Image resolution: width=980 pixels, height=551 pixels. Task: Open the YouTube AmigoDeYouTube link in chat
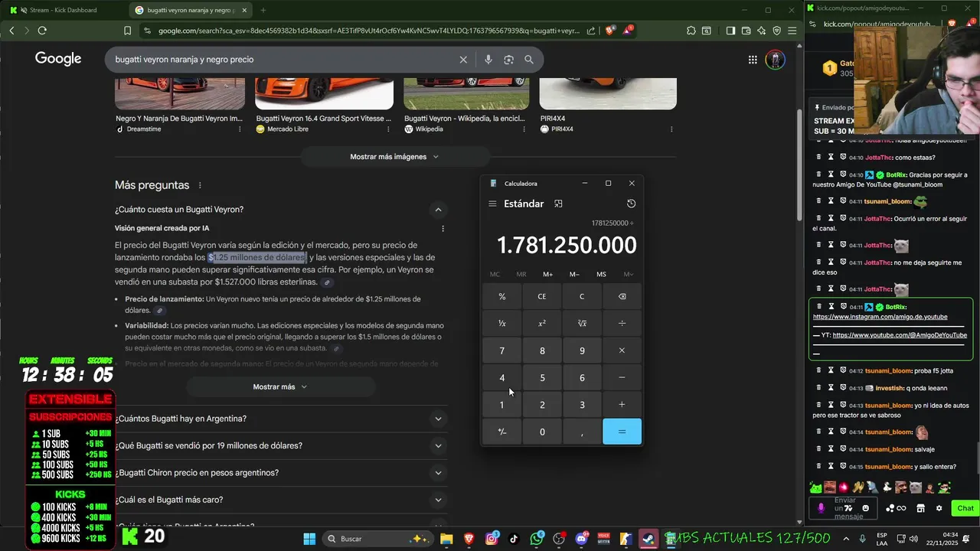pos(900,335)
